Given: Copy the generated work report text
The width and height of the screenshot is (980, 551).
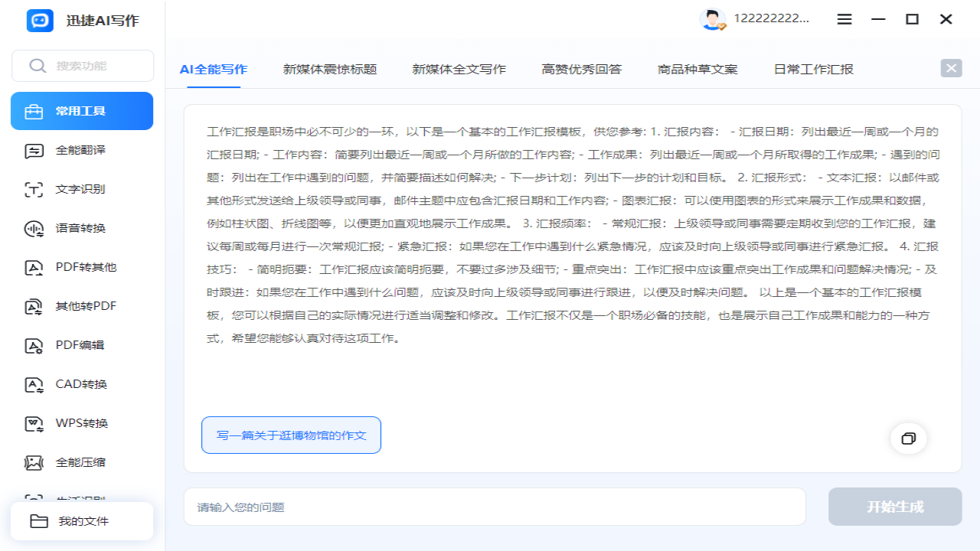Looking at the screenshot, I should click(x=909, y=439).
